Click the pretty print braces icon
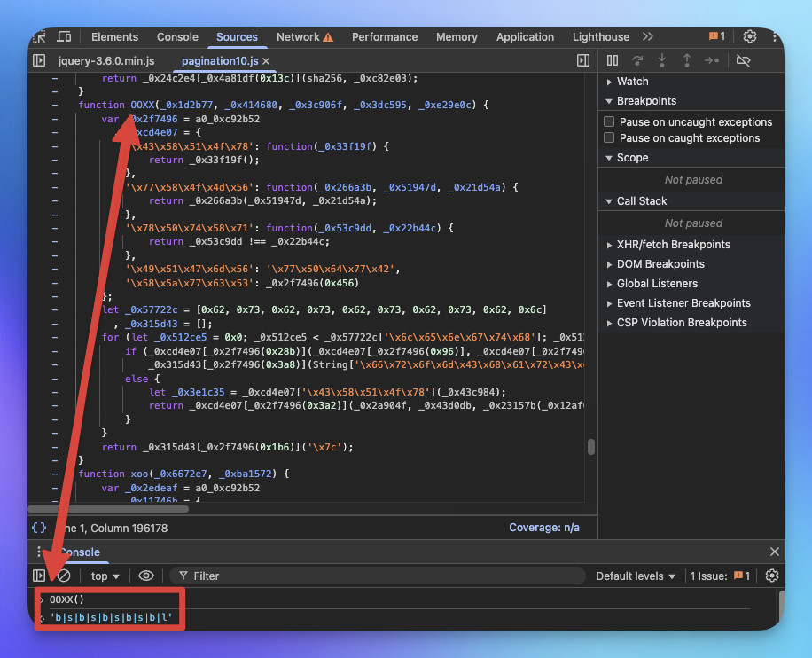This screenshot has height=658, width=812. coord(39,528)
